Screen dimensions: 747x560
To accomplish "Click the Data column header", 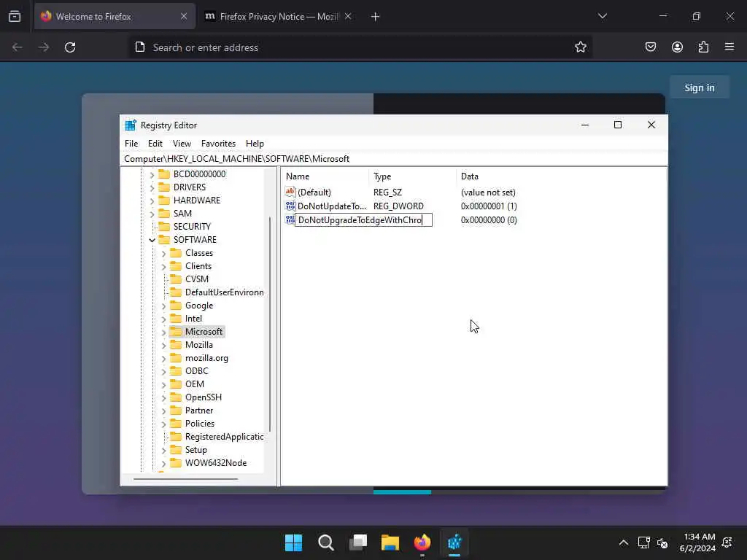I will point(561,176).
